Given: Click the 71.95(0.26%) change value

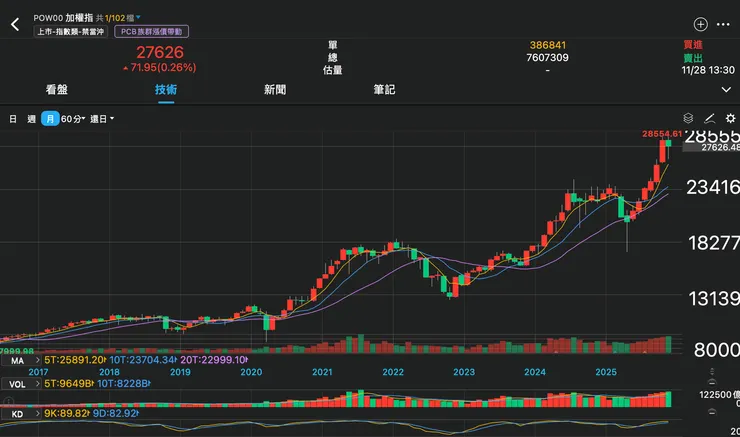Looking at the screenshot, I should click(160, 67).
